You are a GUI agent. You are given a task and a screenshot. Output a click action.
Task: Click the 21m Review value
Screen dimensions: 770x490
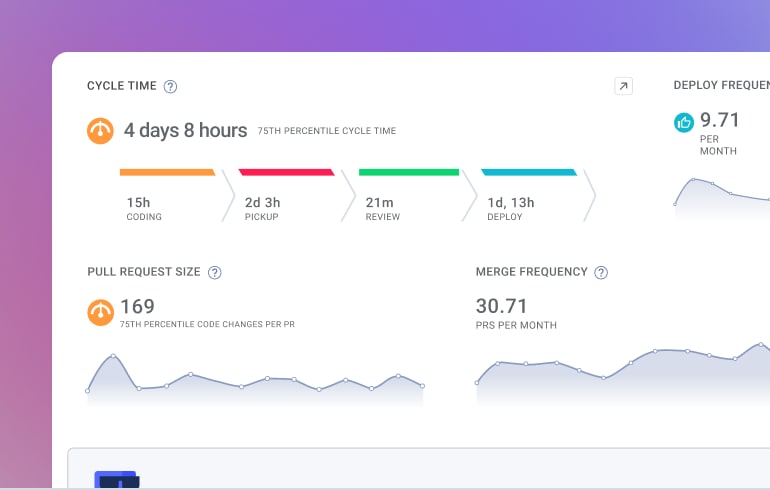379,202
